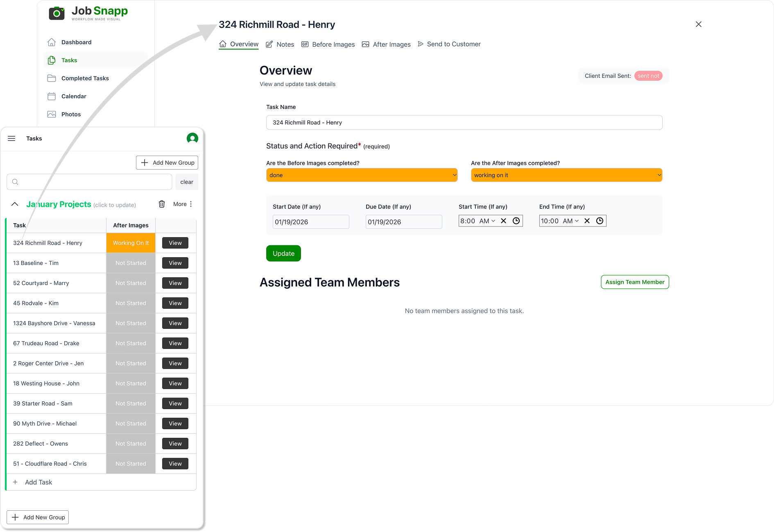Open Completed Tasks section
Image resolution: width=774 pixels, height=532 pixels.
[x=85, y=78]
